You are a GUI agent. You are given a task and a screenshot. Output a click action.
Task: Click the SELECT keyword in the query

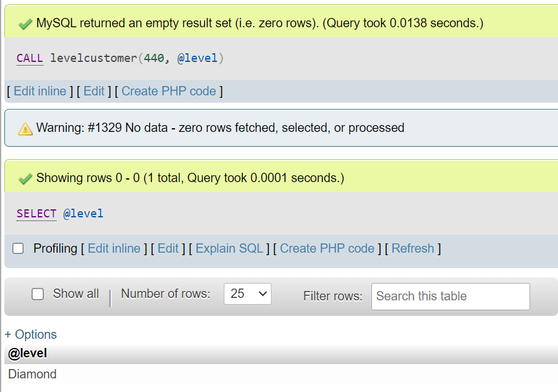pos(37,214)
